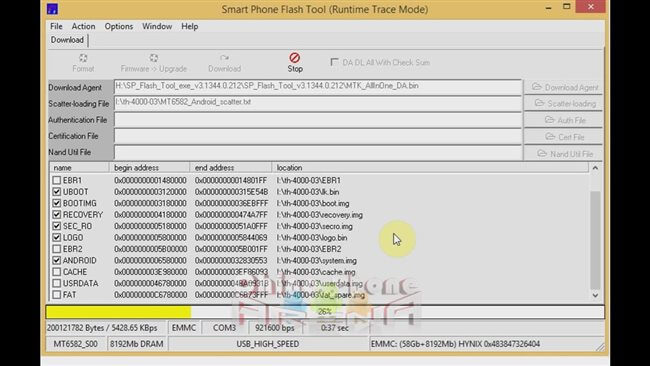Screen dimensions: 650x366
Task: Click the COM3 status bar entry
Action: point(224,328)
